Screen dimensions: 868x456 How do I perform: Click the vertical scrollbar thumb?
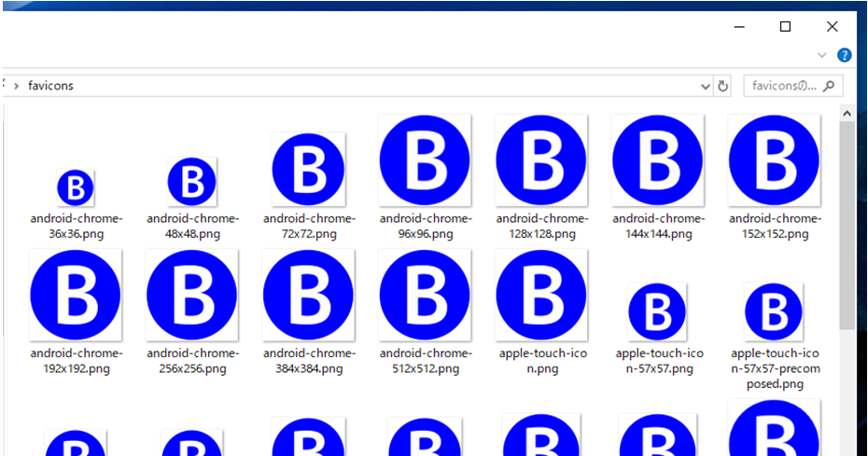coord(847,227)
